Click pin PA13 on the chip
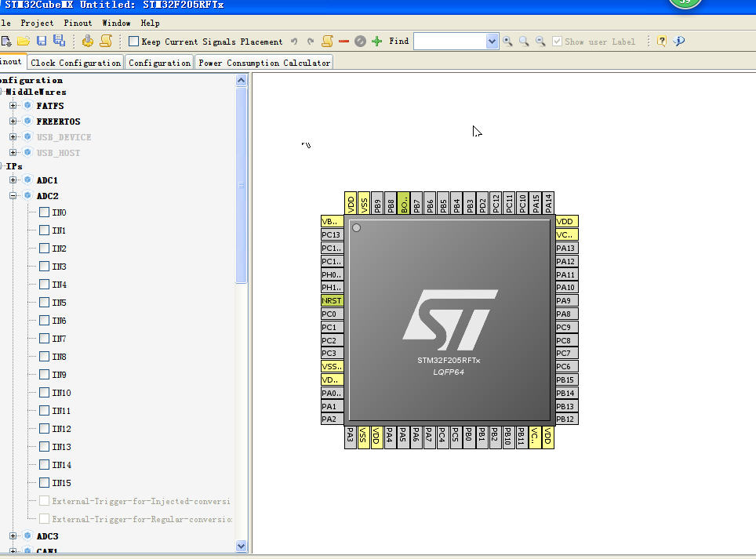The width and height of the screenshot is (756, 559). [566, 249]
